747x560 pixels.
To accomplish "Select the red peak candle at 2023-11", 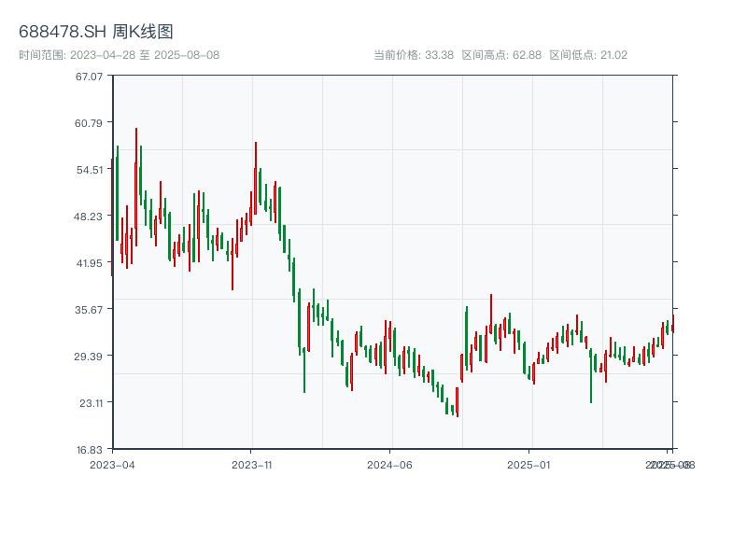I will click(255, 178).
